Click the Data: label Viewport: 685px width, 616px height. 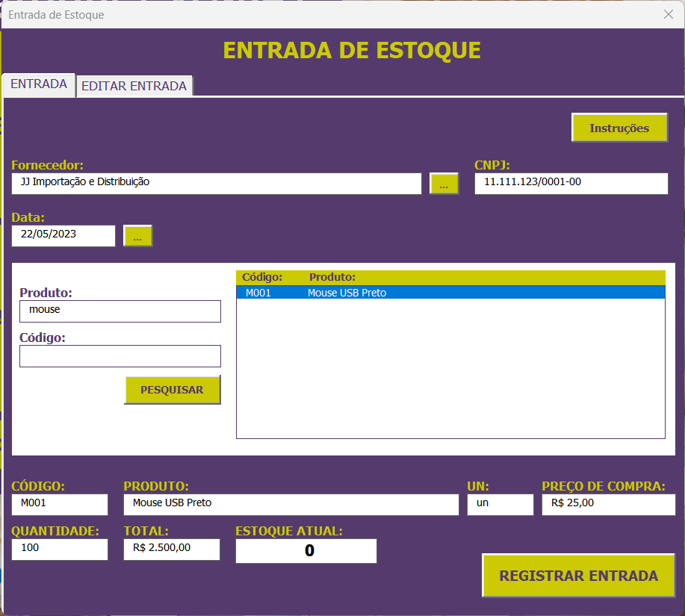(28, 217)
